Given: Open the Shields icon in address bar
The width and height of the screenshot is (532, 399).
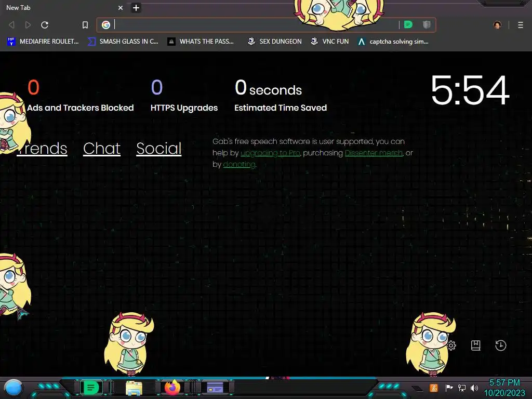Looking at the screenshot, I should tap(427, 24).
